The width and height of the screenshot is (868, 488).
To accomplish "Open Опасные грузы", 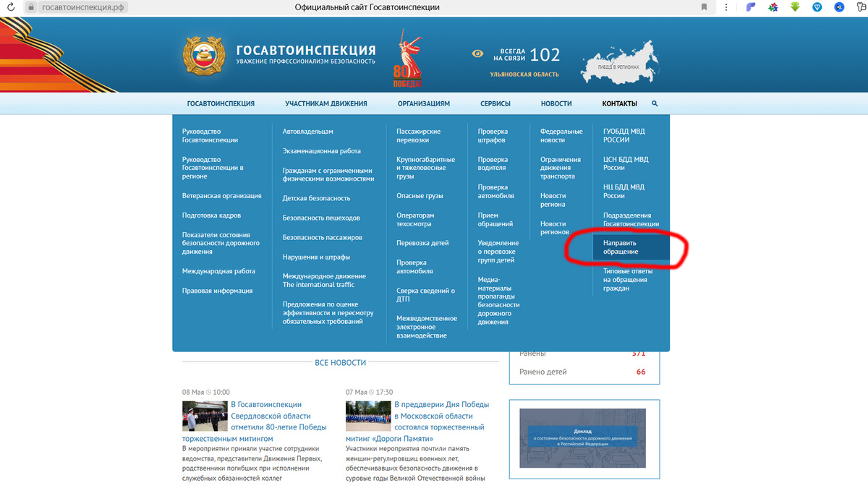I will 420,196.
